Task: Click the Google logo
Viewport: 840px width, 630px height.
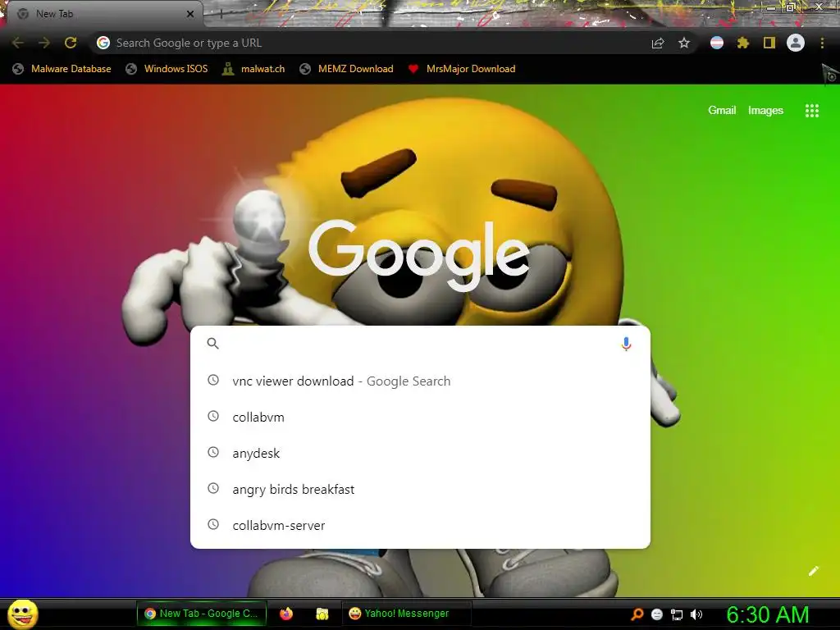Action: pos(419,255)
